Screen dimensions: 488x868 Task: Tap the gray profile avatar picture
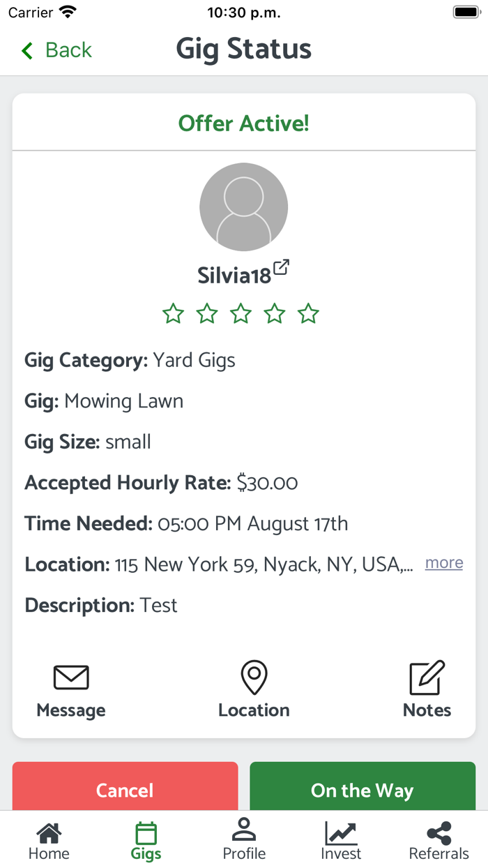pyautogui.click(x=244, y=207)
